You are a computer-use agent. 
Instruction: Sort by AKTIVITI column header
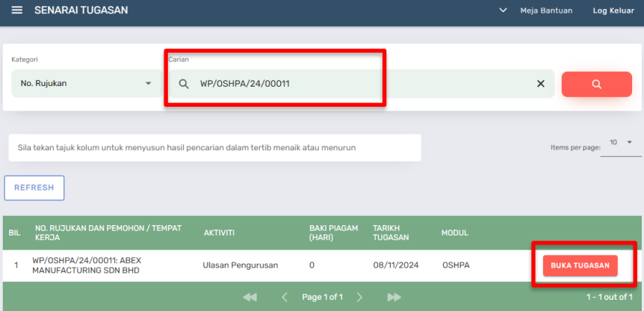tap(219, 233)
